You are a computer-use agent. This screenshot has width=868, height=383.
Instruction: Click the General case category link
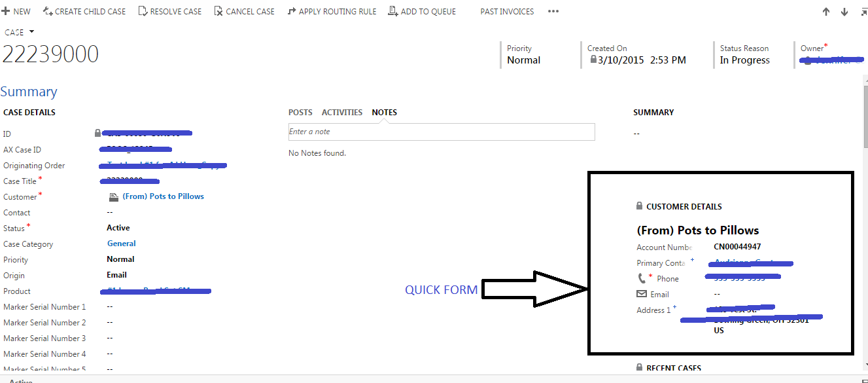[121, 243]
